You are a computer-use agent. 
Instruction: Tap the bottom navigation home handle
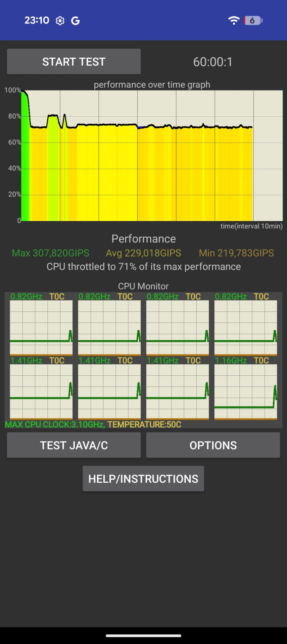coord(143,635)
